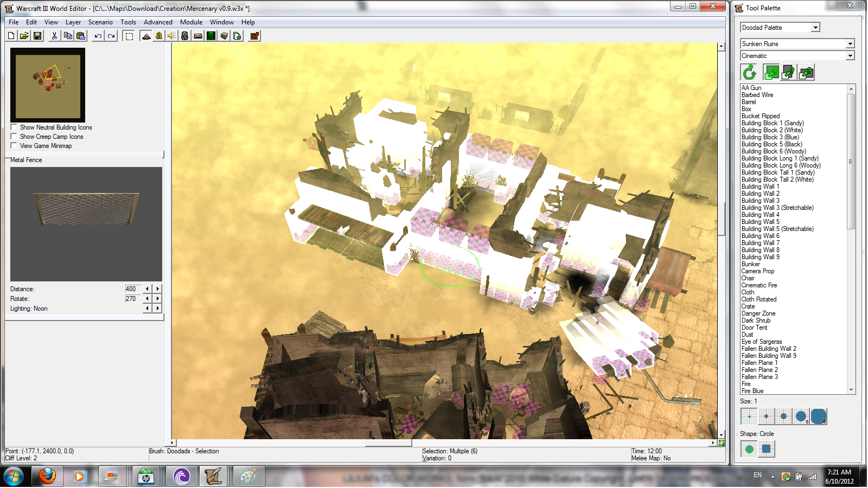Click the Distance value field
Viewport: 868px width, 488px height.
(x=133, y=289)
